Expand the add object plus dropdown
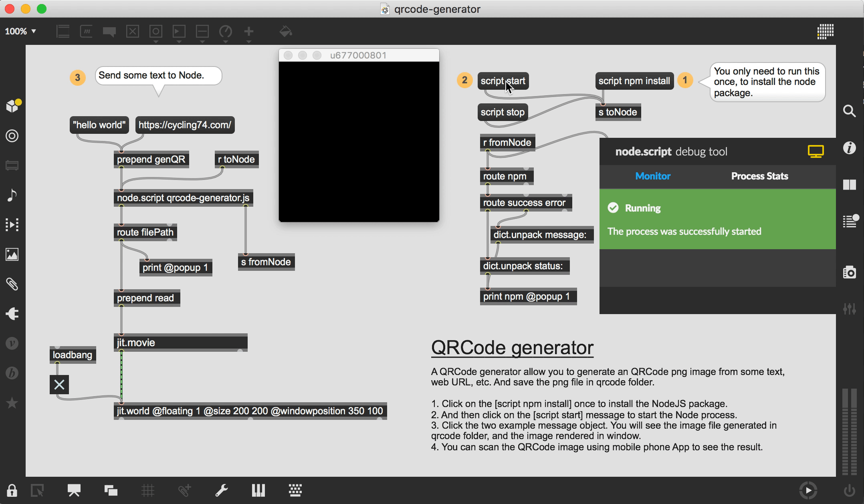Screen dimensions: 864x504 (x=249, y=33)
